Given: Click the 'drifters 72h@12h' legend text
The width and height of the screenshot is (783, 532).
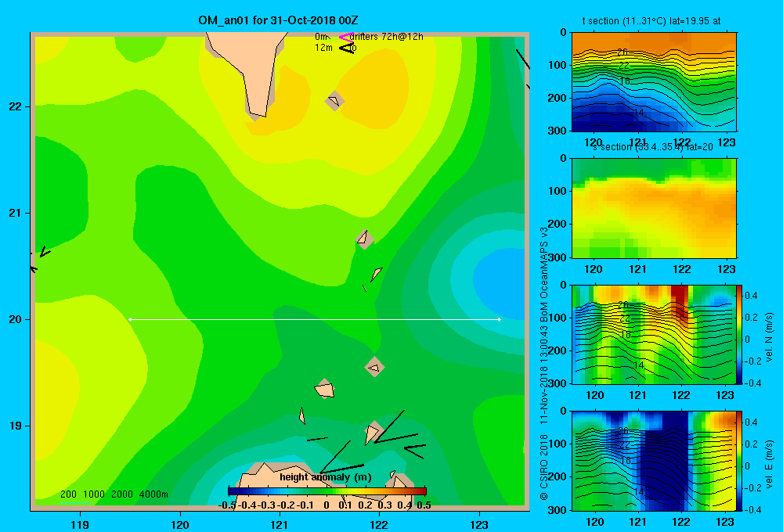Looking at the screenshot, I should coord(386,37).
